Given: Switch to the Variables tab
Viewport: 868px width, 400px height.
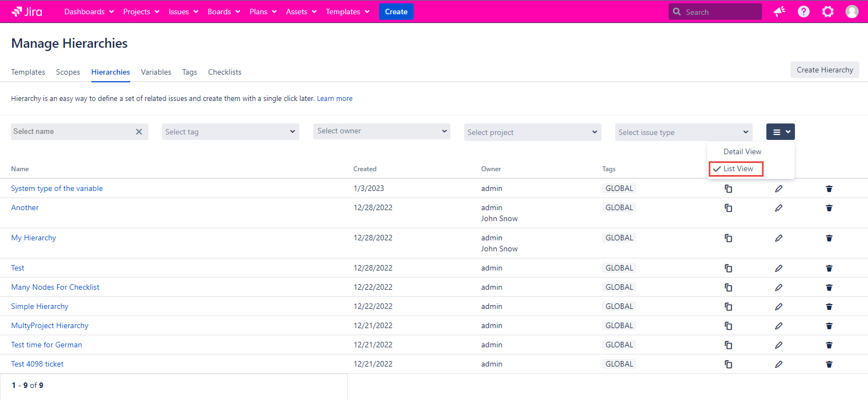Looking at the screenshot, I should (x=156, y=72).
